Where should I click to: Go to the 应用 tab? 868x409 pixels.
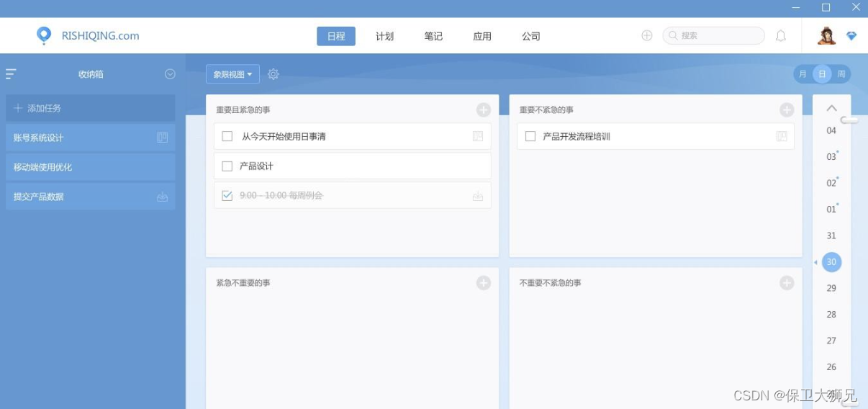click(x=482, y=36)
